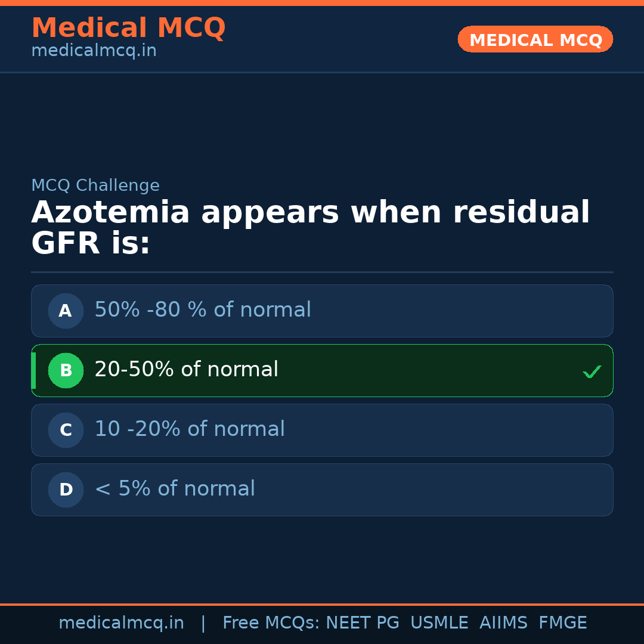Click the Azotemia question heading
The width and height of the screenshot is (644, 644).
(310, 228)
